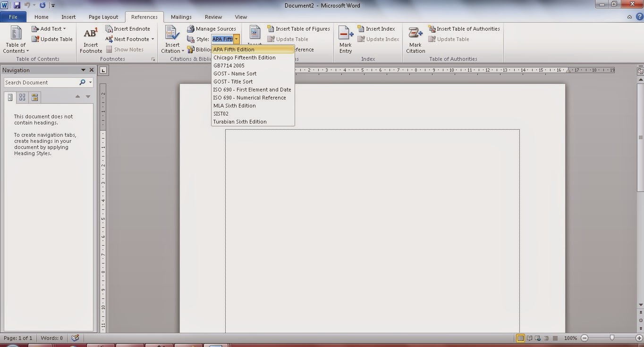The image size is (644, 347).
Task: Open Manage Sources
Action: [x=212, y=28]
